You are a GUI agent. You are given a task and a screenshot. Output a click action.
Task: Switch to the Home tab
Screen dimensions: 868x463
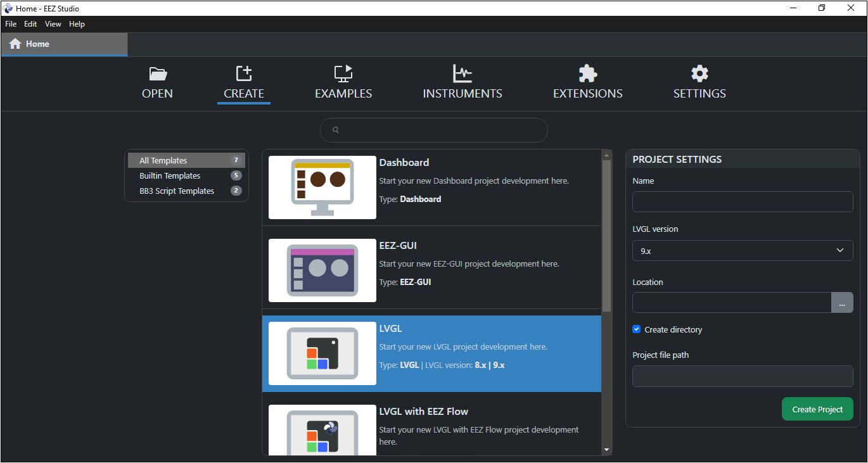64,44
